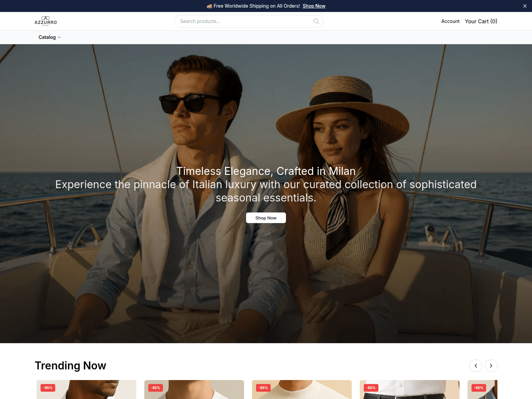532x399 pixels.
Task: Click the hero Shop Now button
Action: [x=266, y=218]
